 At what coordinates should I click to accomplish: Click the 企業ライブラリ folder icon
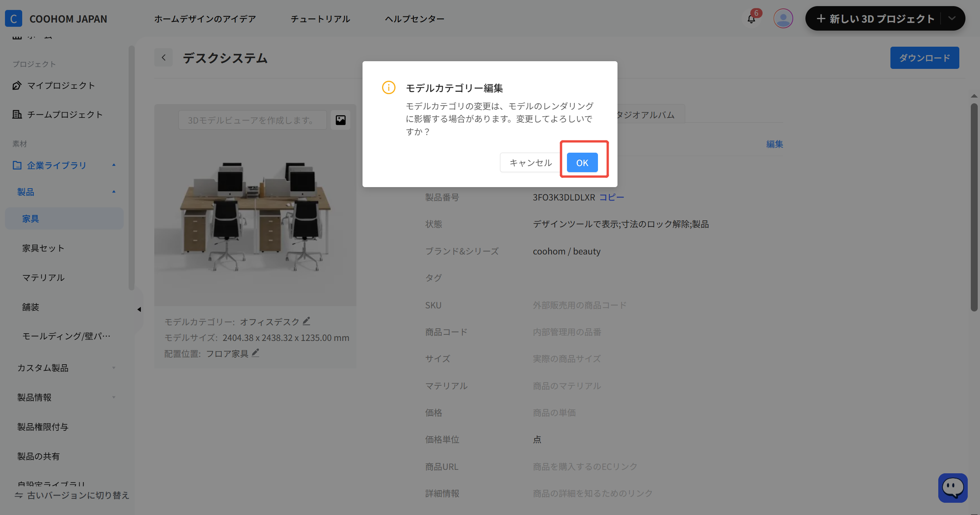[x=17, y=165]
